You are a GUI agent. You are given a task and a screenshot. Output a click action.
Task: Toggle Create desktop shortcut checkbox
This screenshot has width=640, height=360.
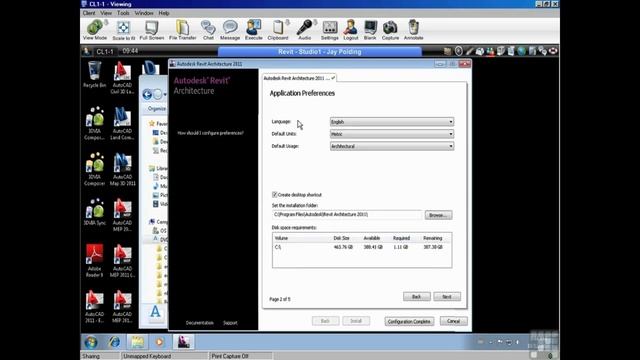tap(275, 195)
